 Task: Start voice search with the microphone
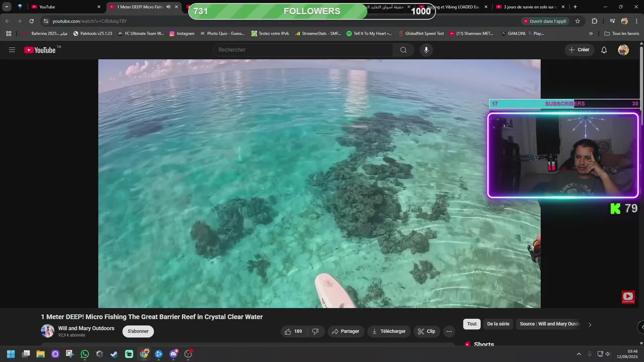click(x=426, y=50)
